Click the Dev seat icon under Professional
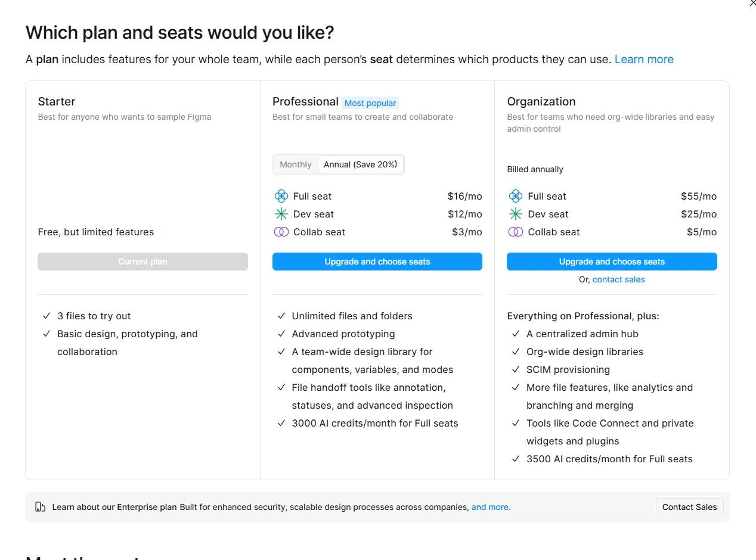This screenshot has width=756, height=560. point(281,214)
